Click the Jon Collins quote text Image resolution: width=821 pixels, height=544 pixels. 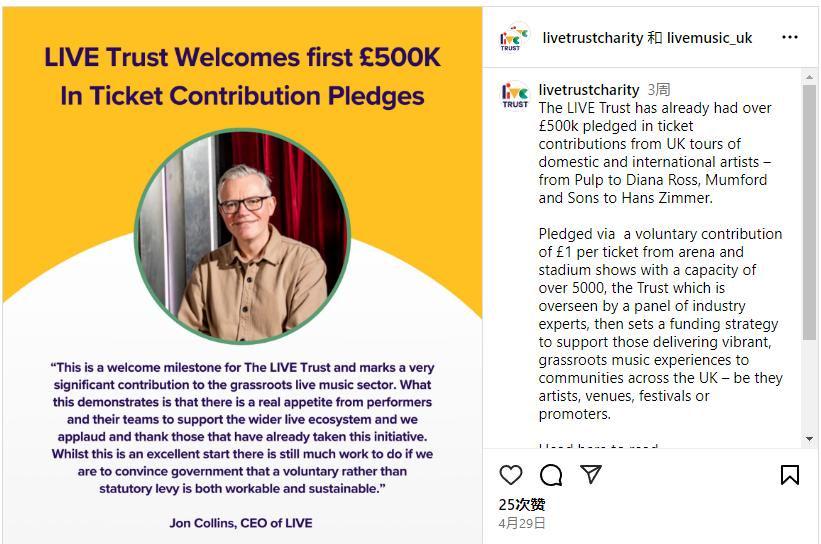tap(242, 428)
